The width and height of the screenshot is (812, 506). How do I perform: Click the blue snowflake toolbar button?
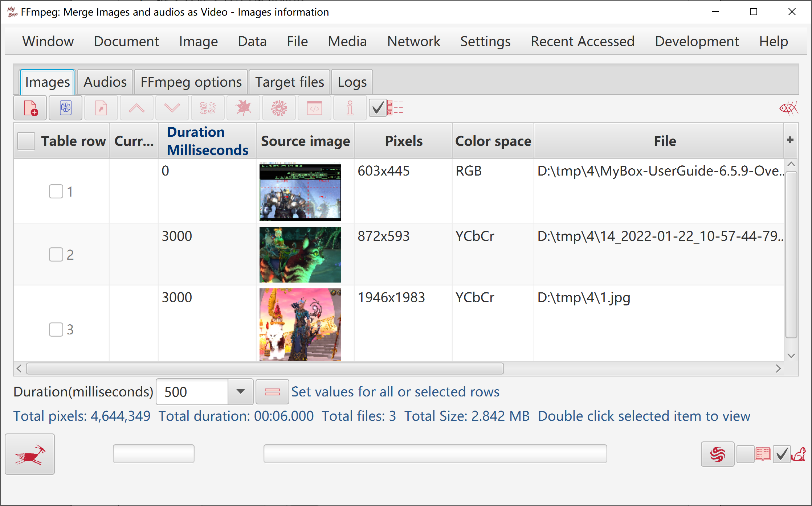click(x=66, y=108)
